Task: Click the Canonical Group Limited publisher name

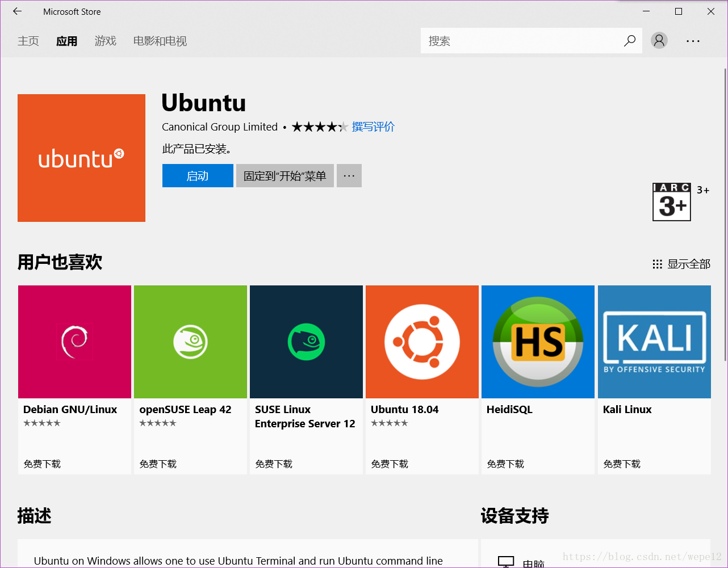Action: (x=220, y=127)
